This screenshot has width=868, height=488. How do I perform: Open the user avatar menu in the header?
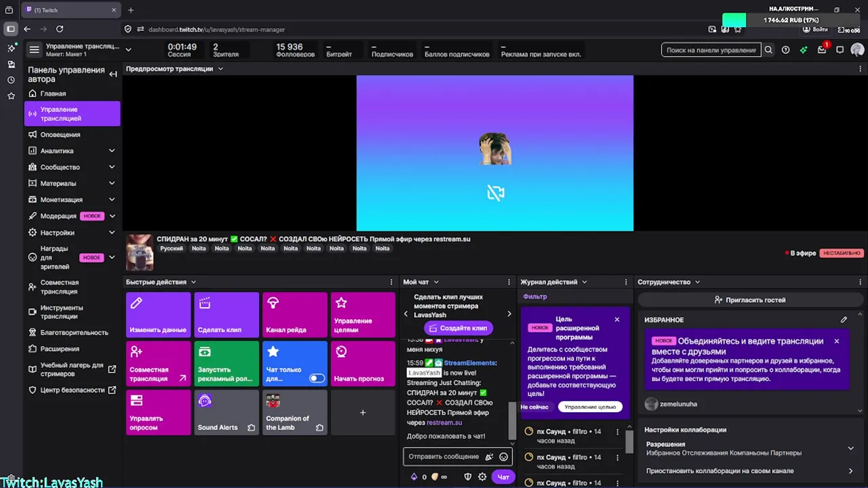(x=857, y=49)
